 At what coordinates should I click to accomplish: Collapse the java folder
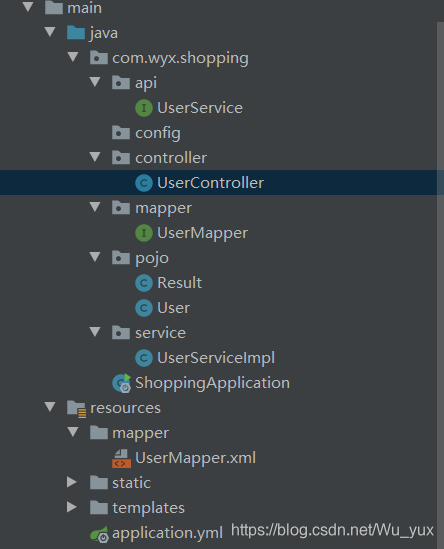(x=50, y=32)
